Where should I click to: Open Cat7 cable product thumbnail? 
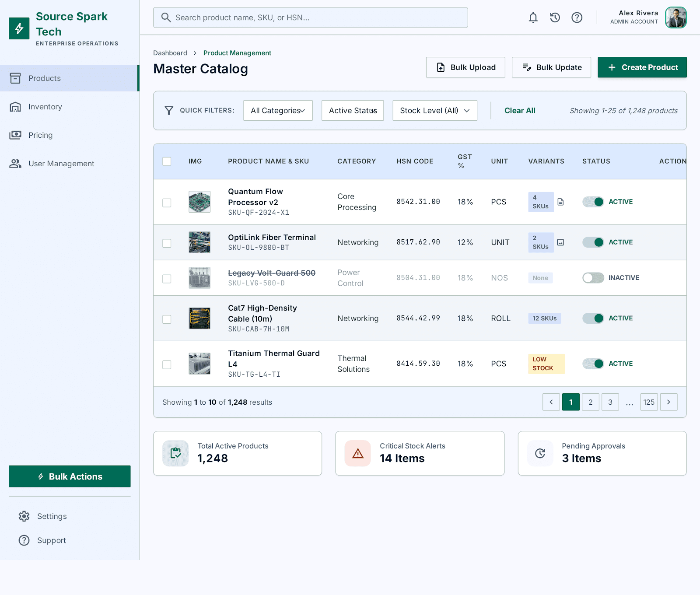click(199, 318)
